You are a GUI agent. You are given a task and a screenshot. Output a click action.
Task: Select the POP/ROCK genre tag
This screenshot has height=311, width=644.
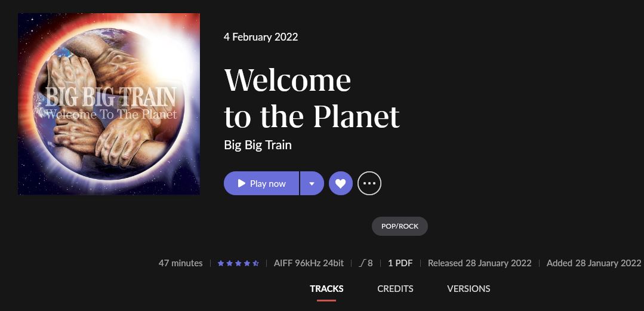pos(400,226)
